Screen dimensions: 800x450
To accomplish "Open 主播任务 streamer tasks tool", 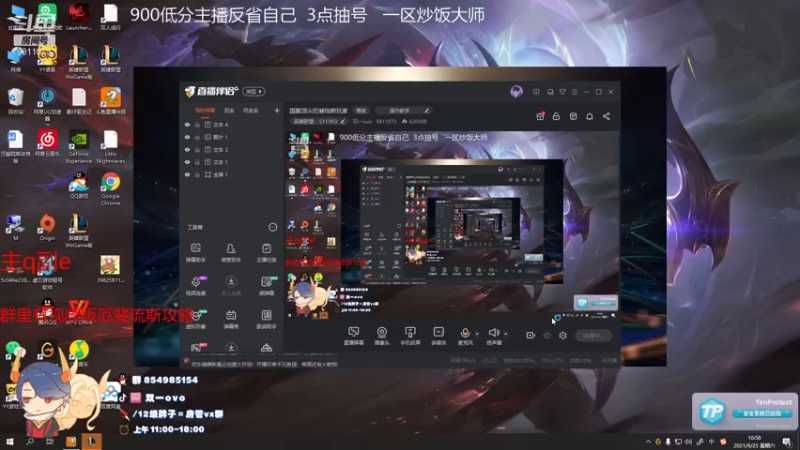I will coord(266,253).
